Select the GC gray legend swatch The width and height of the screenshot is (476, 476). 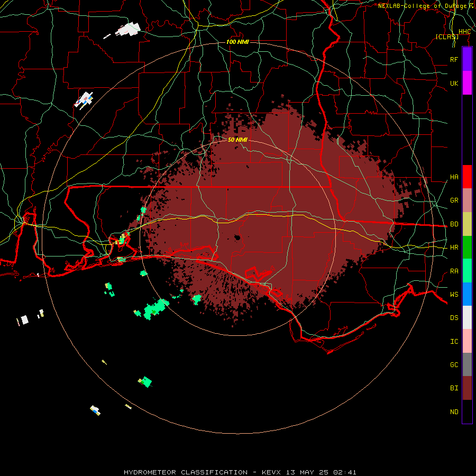(467, 364)
